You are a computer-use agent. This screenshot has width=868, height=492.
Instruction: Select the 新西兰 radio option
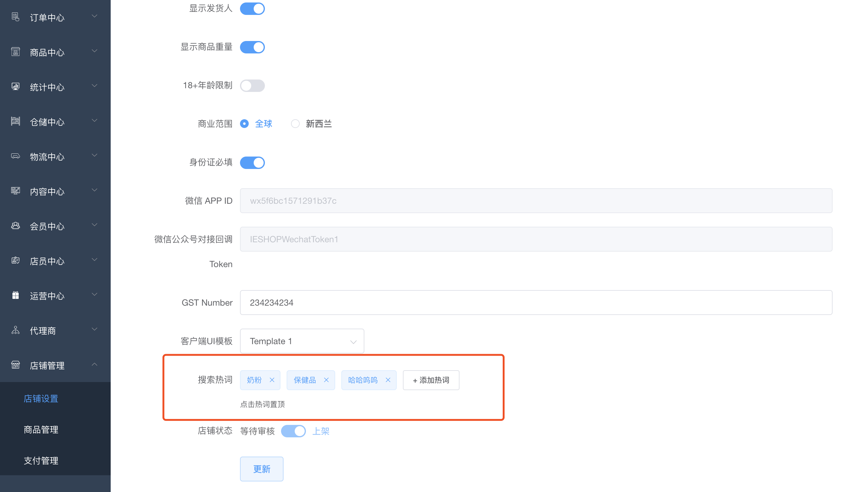pos(295,124)
